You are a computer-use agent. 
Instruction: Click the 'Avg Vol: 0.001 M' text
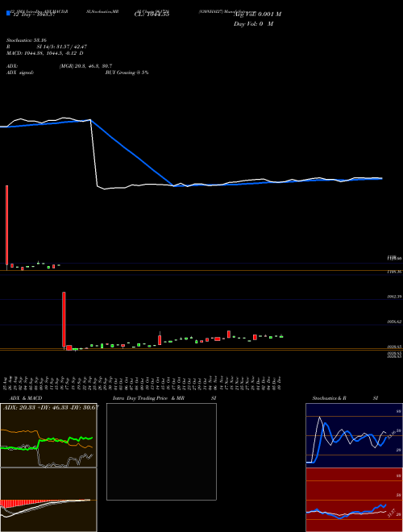(257, 15)
